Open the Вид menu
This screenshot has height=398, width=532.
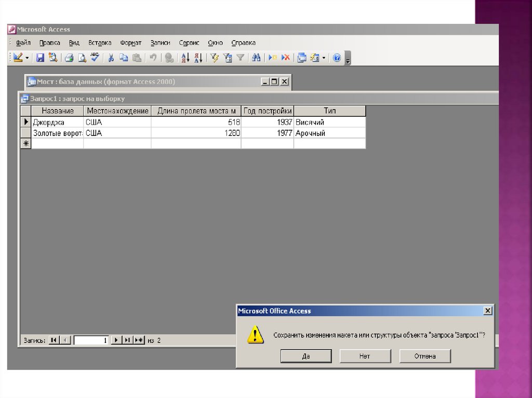(x=74, y=43)
